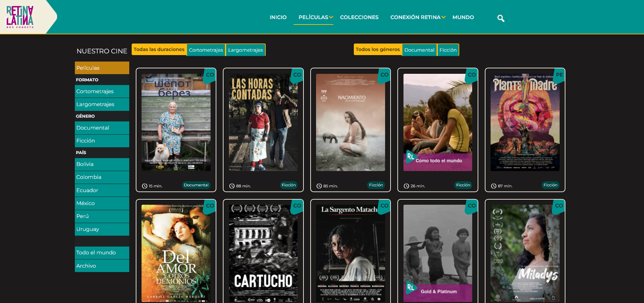Select the Todas las duraciones filter
Screen dimensions: 644x303
point(159,50)
